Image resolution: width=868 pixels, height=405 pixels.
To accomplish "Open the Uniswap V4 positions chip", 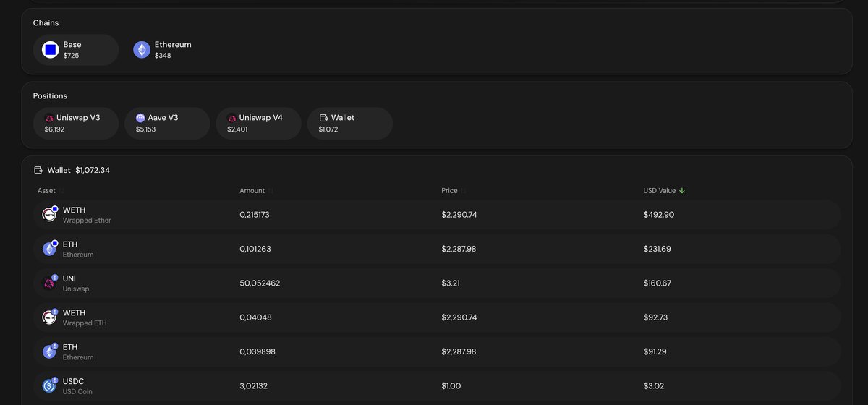I will tap(259, 124).
